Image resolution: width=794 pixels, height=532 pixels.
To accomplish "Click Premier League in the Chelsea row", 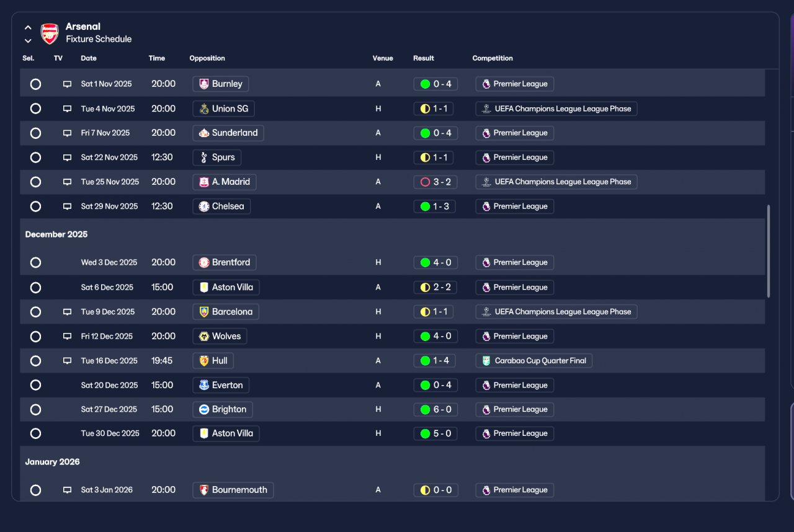I will click(x=515, y=206).
